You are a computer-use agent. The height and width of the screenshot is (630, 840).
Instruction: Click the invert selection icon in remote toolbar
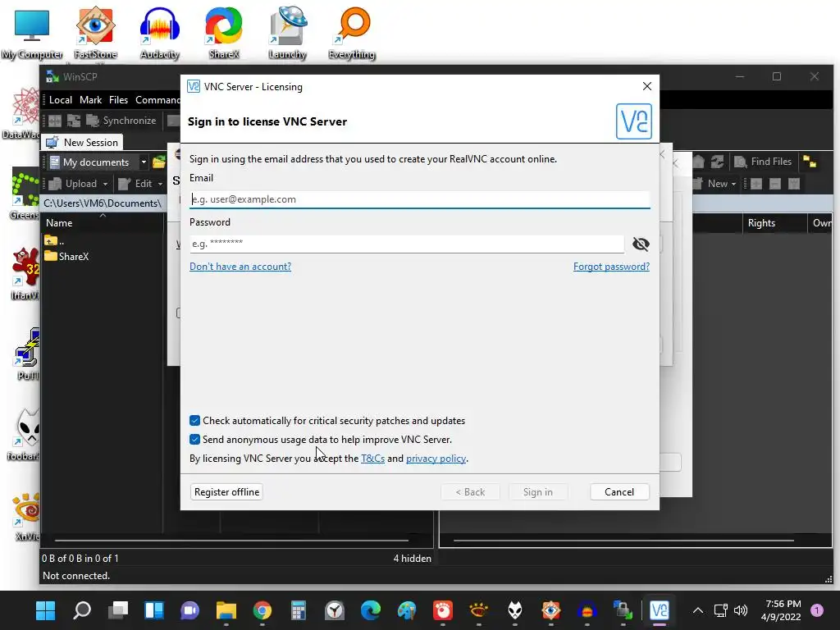(x=794, y=184)
